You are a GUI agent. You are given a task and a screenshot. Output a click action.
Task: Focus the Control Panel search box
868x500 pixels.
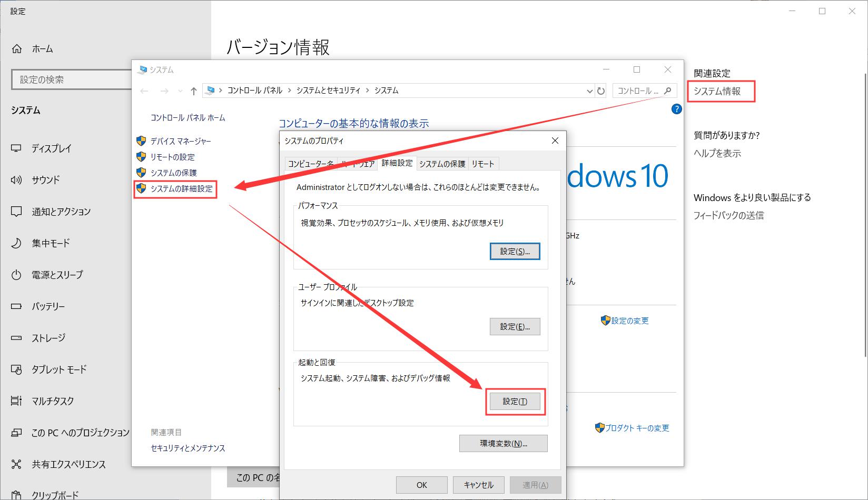645,91
